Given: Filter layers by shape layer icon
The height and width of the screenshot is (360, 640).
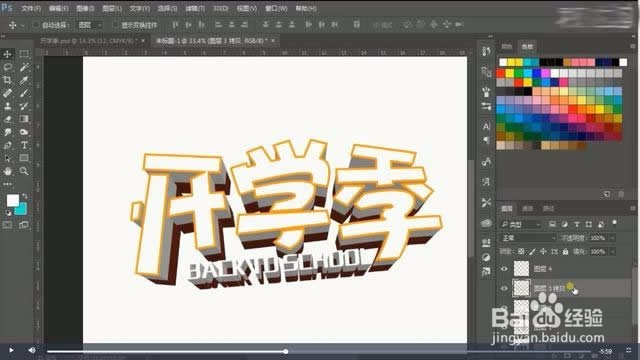Looking at the screenshot, I should click(x=589, y=224).
